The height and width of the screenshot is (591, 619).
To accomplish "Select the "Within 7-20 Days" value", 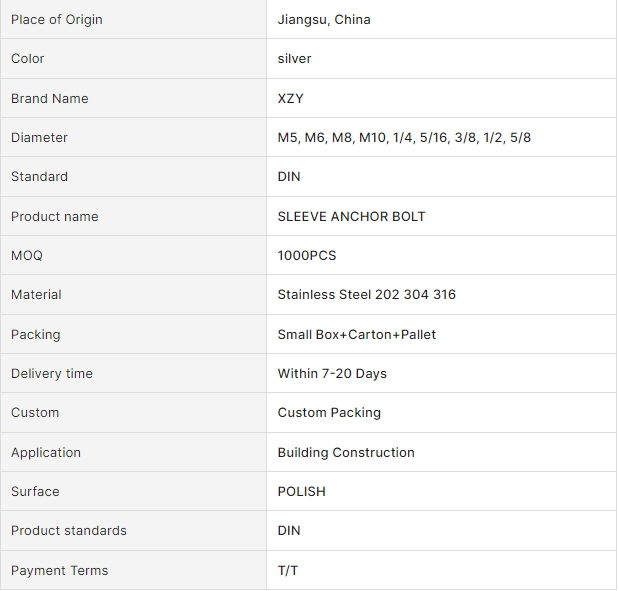I will tap(332, 374).
